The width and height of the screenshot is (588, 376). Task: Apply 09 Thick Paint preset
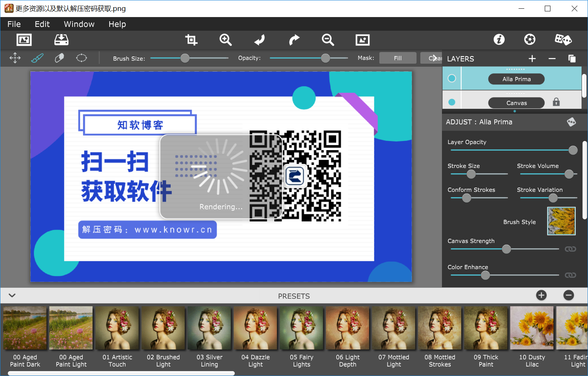click(x=486, y=328)
